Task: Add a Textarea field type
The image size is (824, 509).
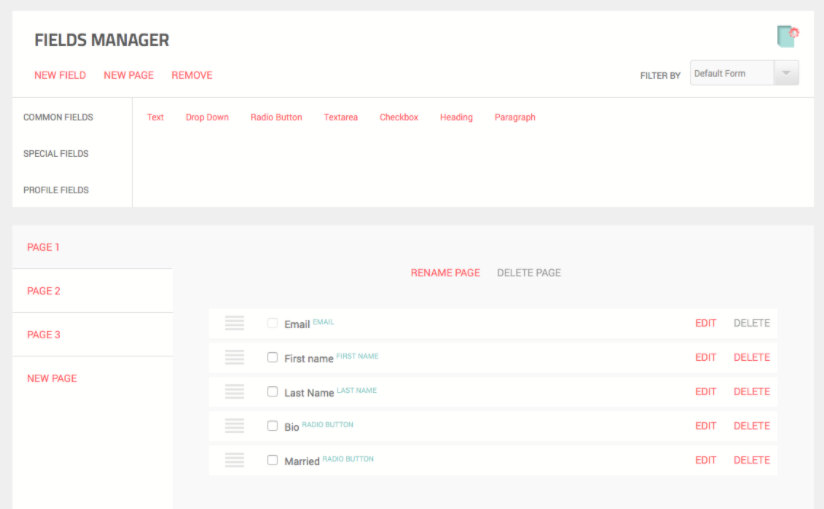Action: click(341, 117)
